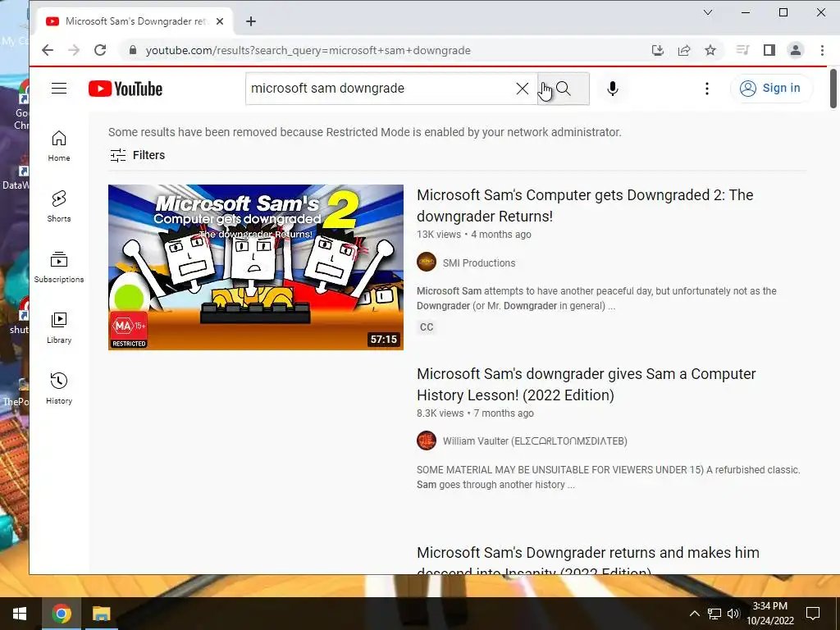The image size is (840, 630).
Task: Open Microsoft Sam's Computer gets Downgraded 2 thumbnail
Action: (x=256, y=267)
